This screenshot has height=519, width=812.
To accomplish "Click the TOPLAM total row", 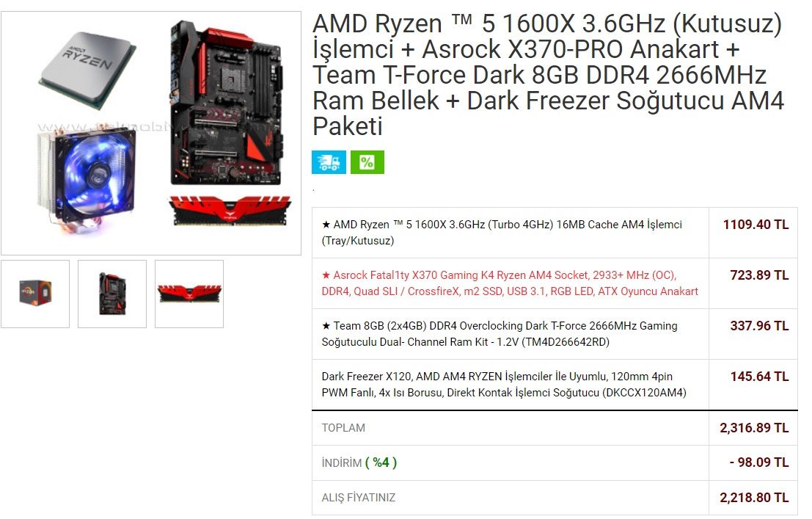I will point(555,428).
